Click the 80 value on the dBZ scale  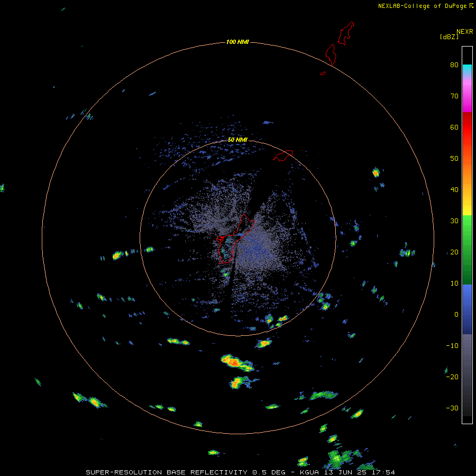(454, 65)
